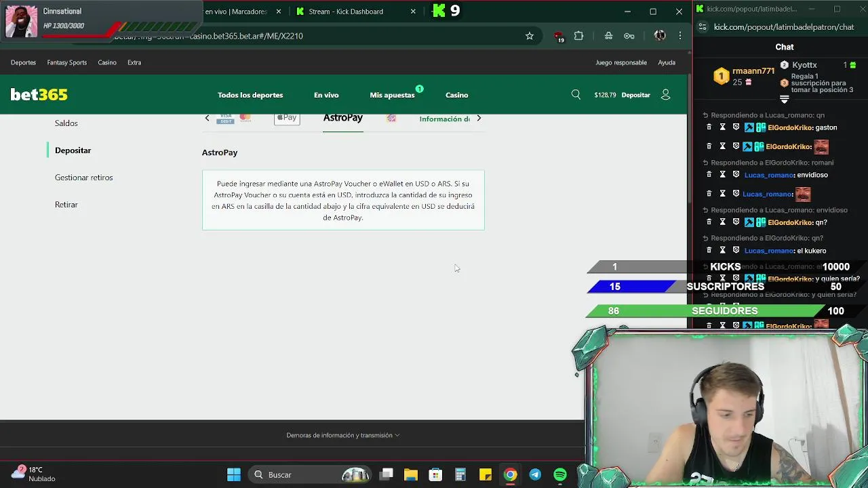
Task: Expand the Kick chat leaderboard arrow
Action: [x=784, y=100]
